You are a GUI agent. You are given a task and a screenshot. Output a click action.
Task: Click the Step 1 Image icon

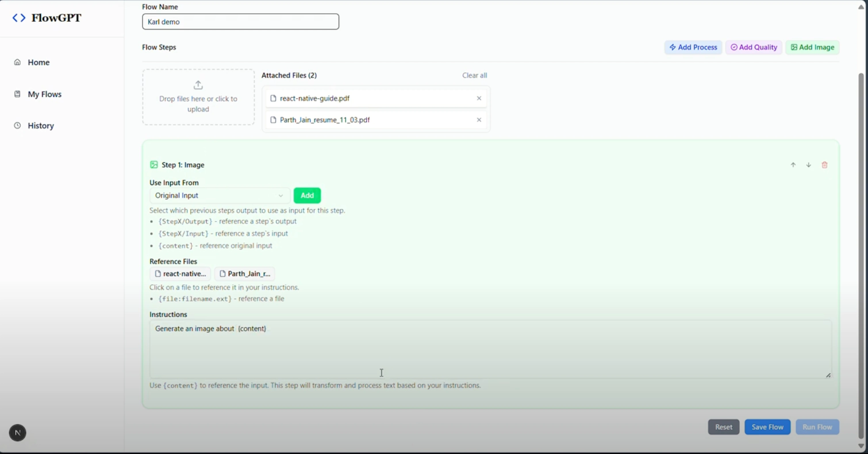click(x=154, y=165)
